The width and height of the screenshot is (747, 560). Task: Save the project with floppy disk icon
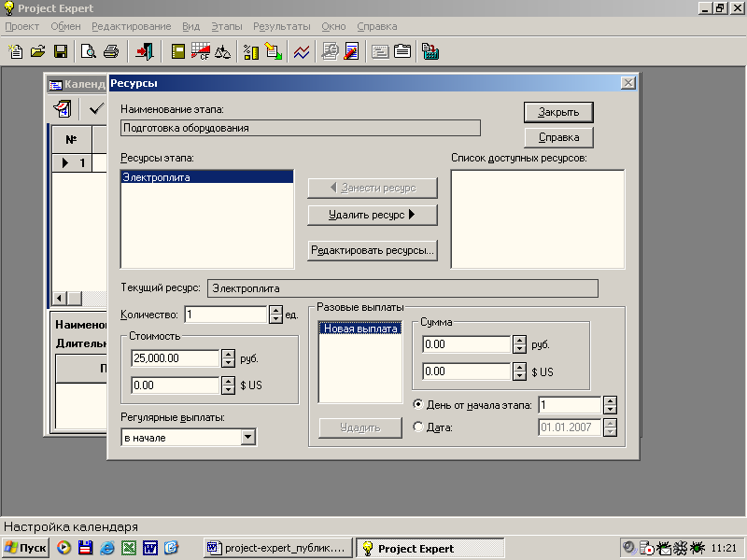click(x=61, y=51)
